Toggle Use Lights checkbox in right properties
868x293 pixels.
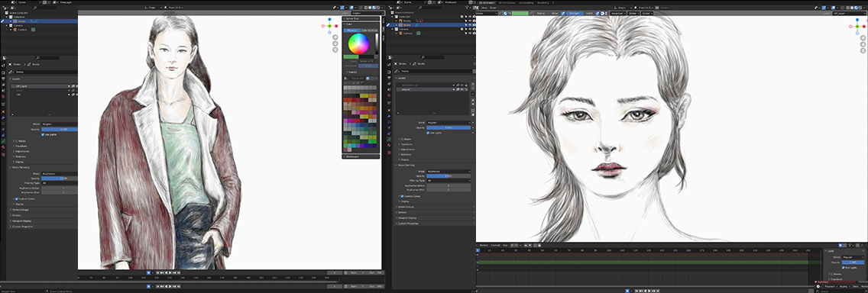point(428,133)
